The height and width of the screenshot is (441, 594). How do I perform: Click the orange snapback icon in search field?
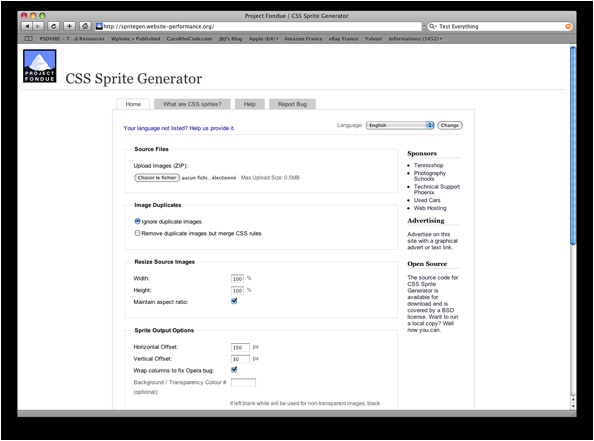(568, 27)
